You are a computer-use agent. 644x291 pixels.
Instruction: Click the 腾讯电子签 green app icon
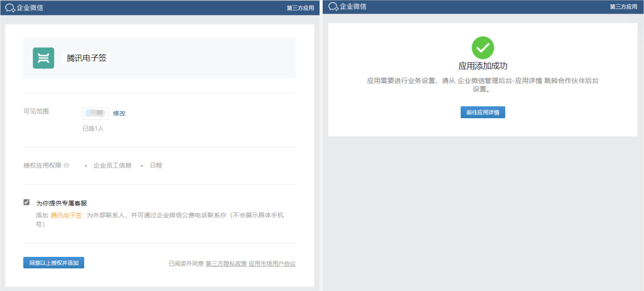pyautogui.click(x=43, y=58)
